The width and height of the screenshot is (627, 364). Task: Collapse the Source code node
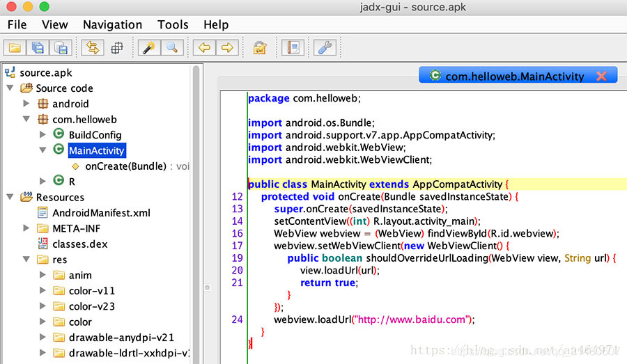[x=10, y=88]
